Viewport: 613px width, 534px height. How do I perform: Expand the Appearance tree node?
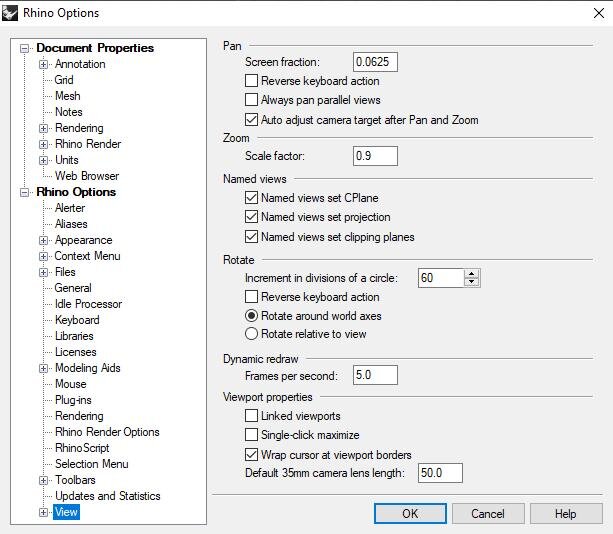pos(43,240)
